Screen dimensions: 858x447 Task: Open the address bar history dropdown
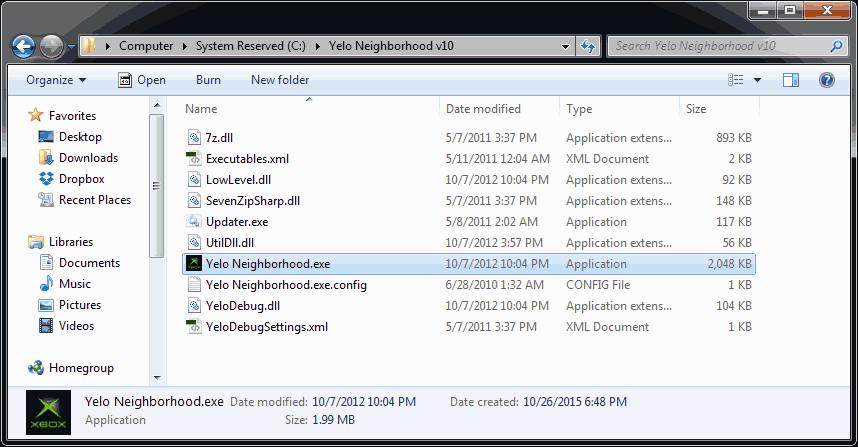[x=566, y=47]
